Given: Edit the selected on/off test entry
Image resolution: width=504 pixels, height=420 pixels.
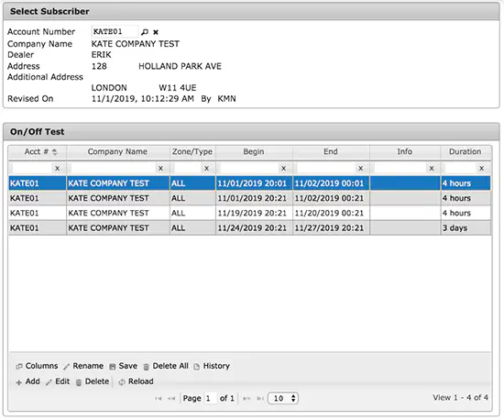Looking at the screenshot, I should click(x=58, y=381).
